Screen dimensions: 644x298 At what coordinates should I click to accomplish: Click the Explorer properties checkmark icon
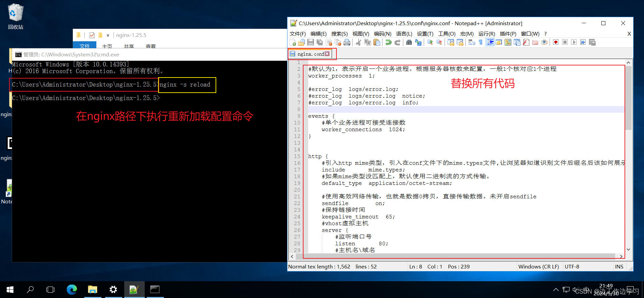(x=92, y=35)
